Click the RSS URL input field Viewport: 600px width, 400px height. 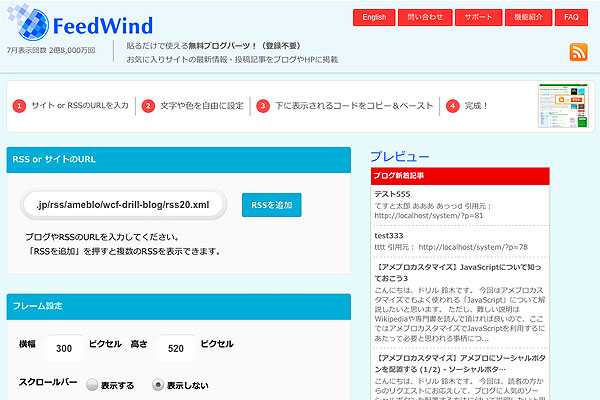click(x=123, y=205)
